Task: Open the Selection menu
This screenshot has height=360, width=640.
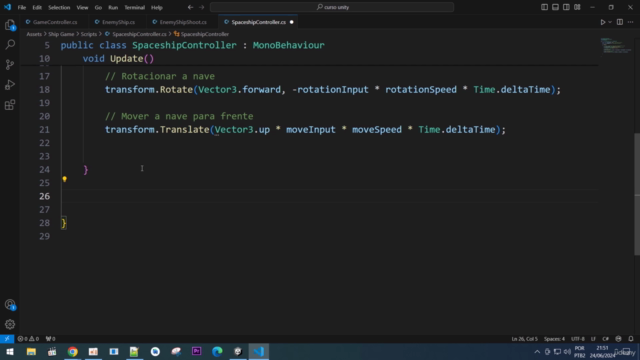Action: 59,7
